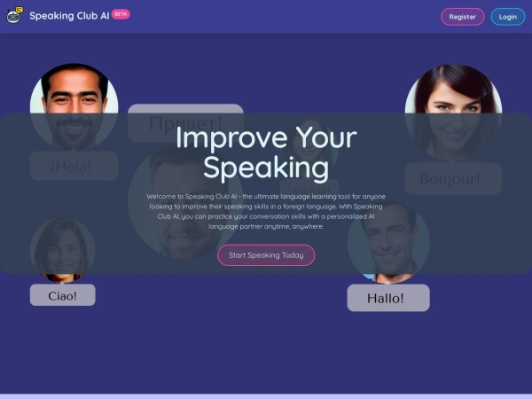Start speaking with the main call-to-action button

[x=266, y=255]
